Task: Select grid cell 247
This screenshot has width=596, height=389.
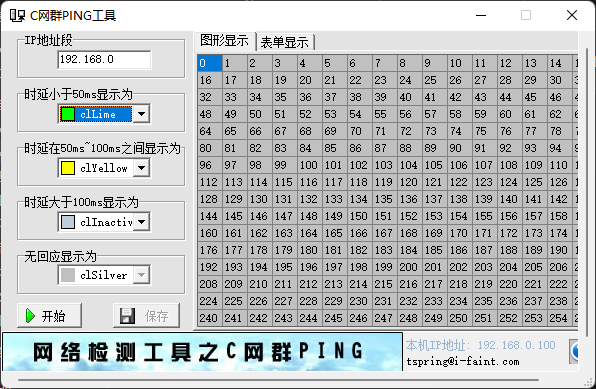Action: [385, 318]
